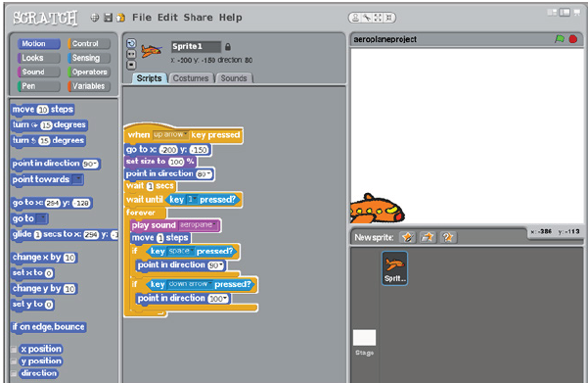Click the clockwise arrow on turn block

pos(34,125)
